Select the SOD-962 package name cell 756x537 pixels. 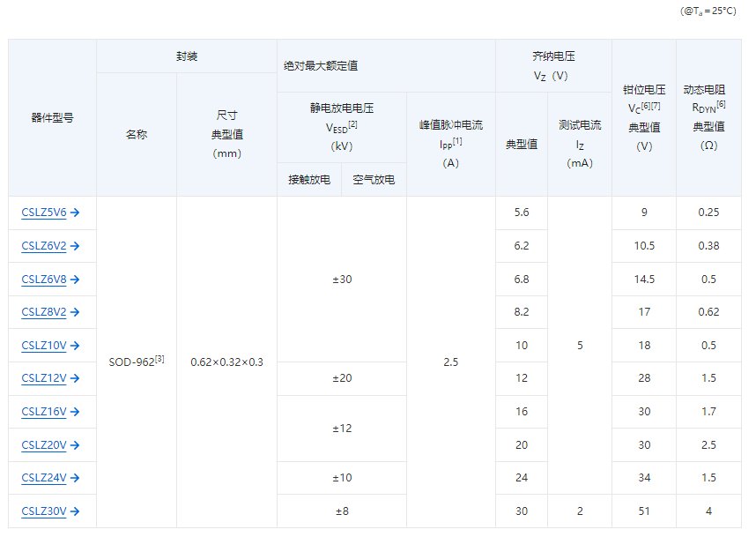pos(137,362)
